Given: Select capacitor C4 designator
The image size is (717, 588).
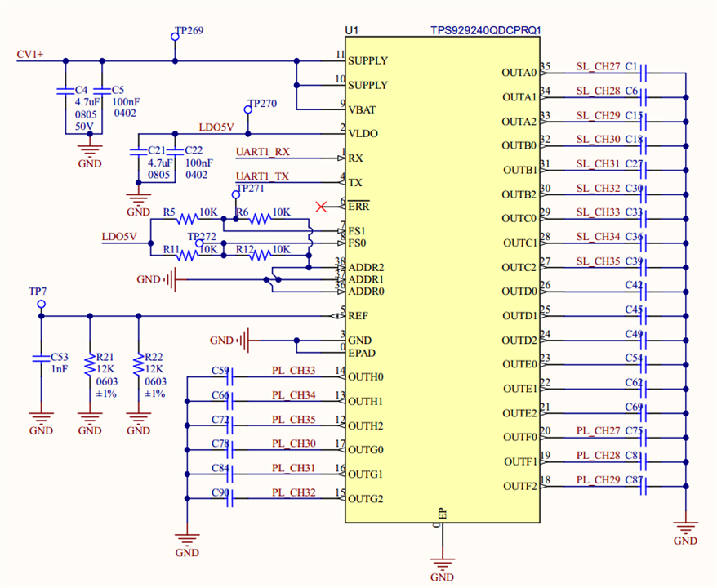Looking at the screenshot, I should click(81, 90).
